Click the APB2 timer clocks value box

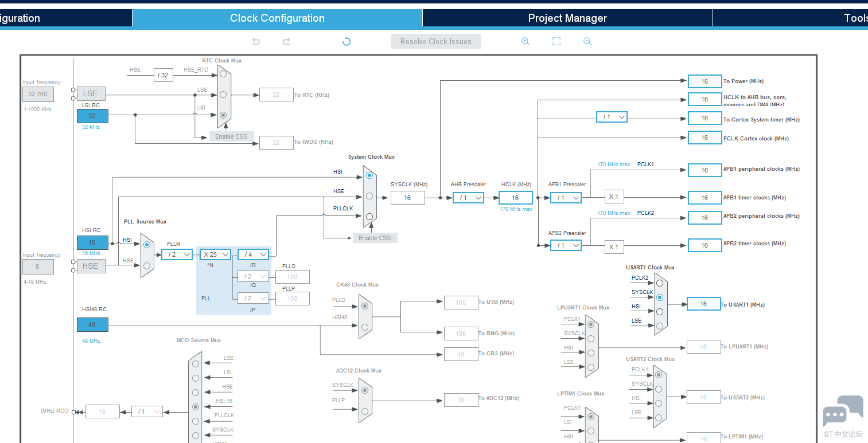(x=704, y=245)
